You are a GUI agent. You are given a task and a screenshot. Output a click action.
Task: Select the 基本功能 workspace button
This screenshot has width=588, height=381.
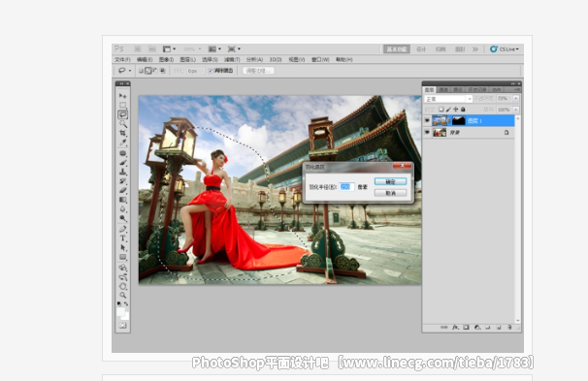click(x=397, y=49)
